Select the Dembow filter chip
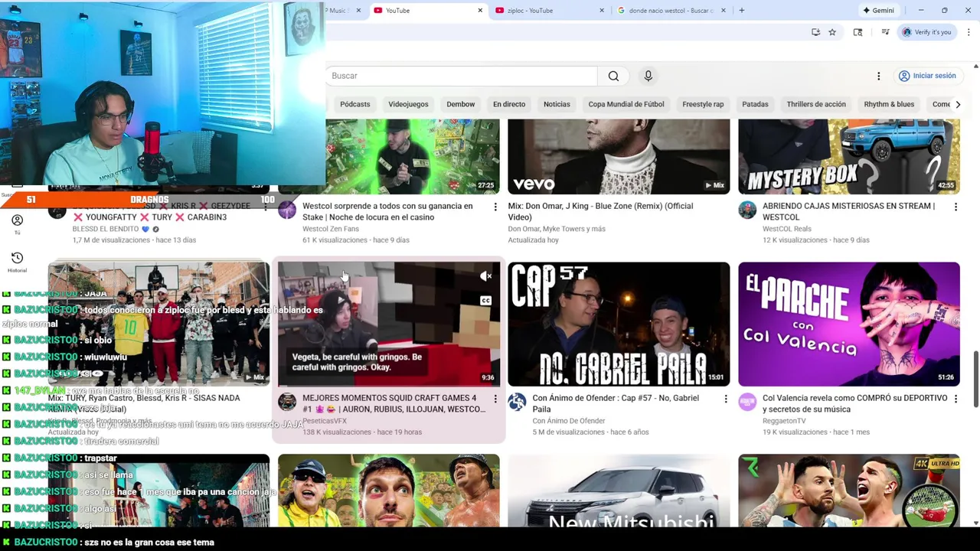The image size is (980, 551). [x=461, y=104]
